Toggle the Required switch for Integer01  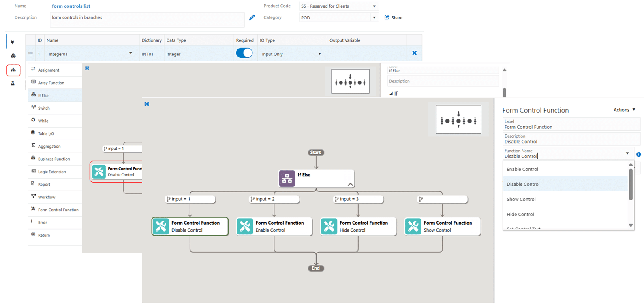click(244, 53)
